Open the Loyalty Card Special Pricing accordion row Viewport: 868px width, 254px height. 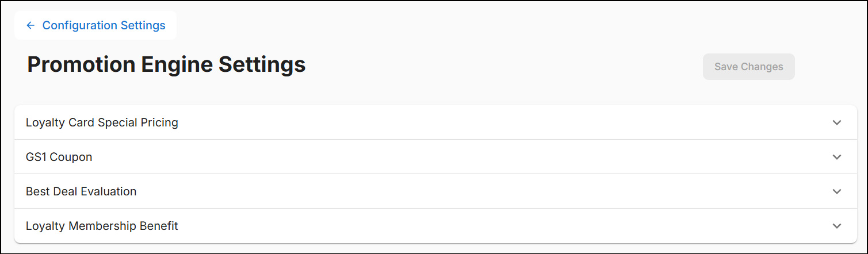435,122
